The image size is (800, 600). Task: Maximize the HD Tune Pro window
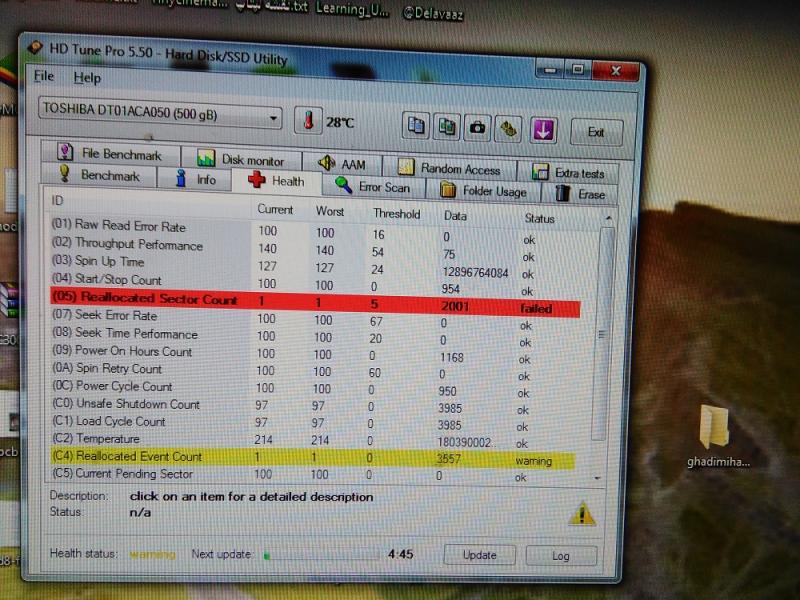578,69
